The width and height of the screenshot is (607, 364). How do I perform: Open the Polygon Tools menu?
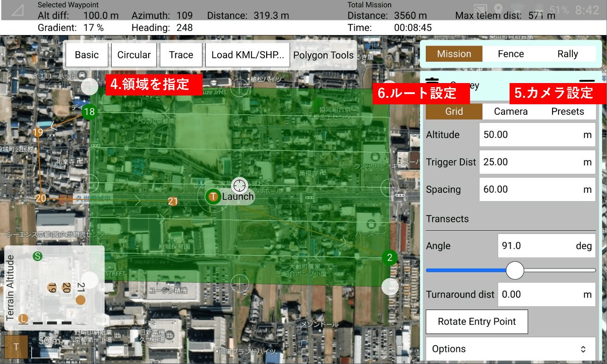323,55
